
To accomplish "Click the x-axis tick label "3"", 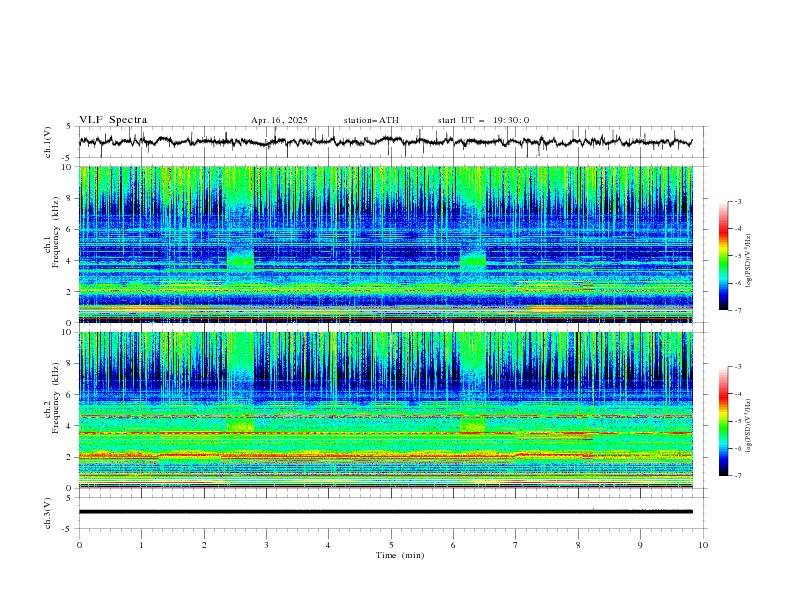I will pyautogui.click(x=266, y=545).
